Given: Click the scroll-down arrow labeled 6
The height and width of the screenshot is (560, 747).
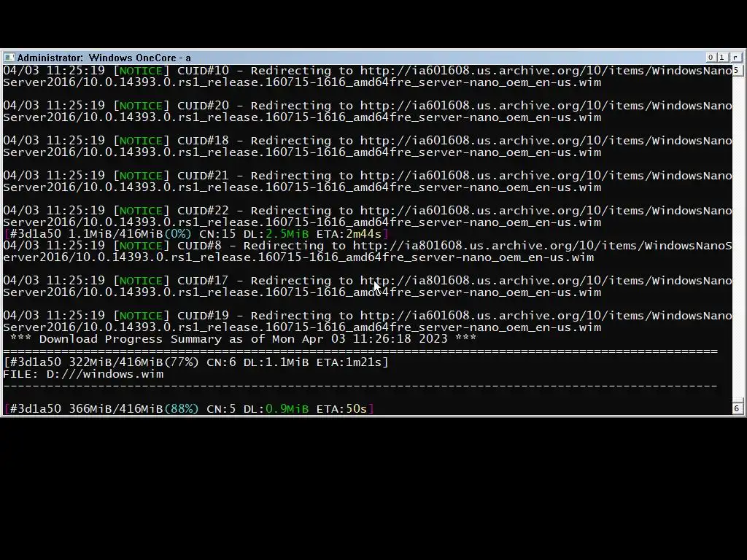Looking at the screenshot, I should pos(737,408).
